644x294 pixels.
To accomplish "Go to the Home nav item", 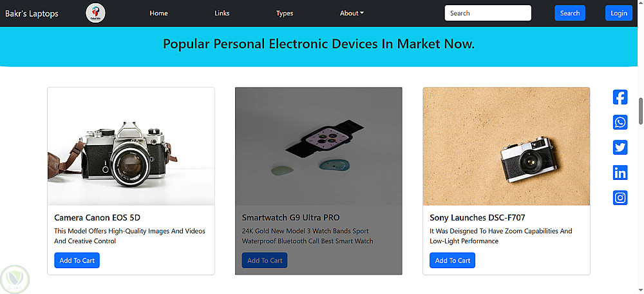I will point(158,14).
